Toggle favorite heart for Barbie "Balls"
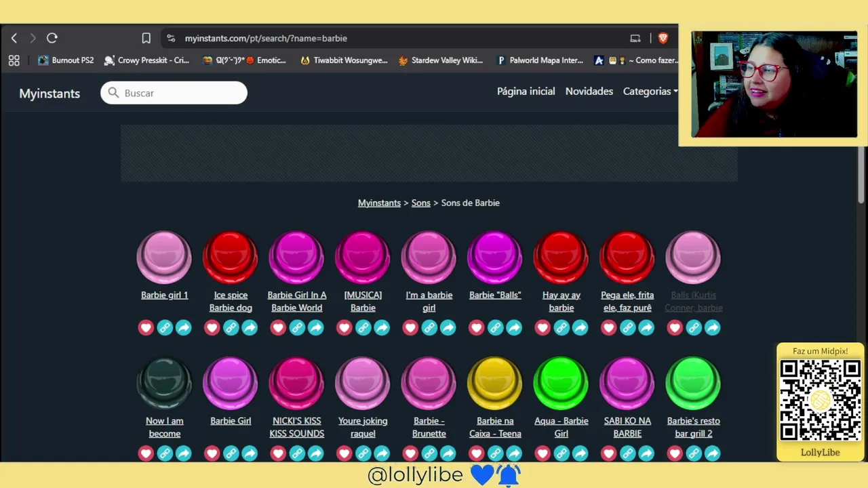Screen dimensions: 868x488 (477, 328)
